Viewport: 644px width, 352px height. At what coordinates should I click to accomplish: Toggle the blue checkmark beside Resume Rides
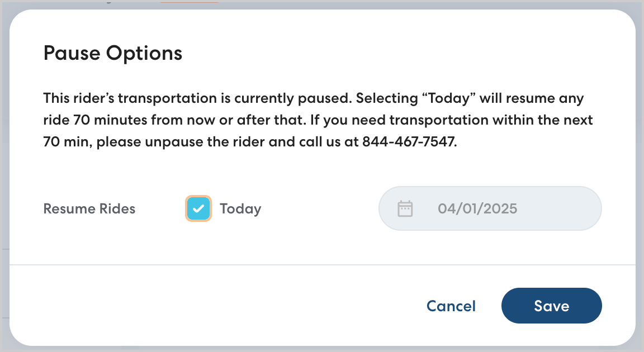[198, 209]
